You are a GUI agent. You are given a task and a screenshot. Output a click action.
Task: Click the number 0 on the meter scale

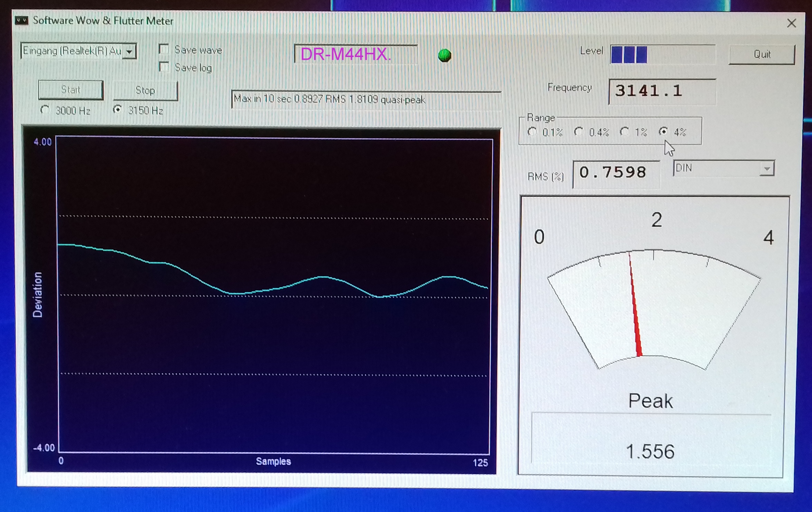tap(539, 237)
